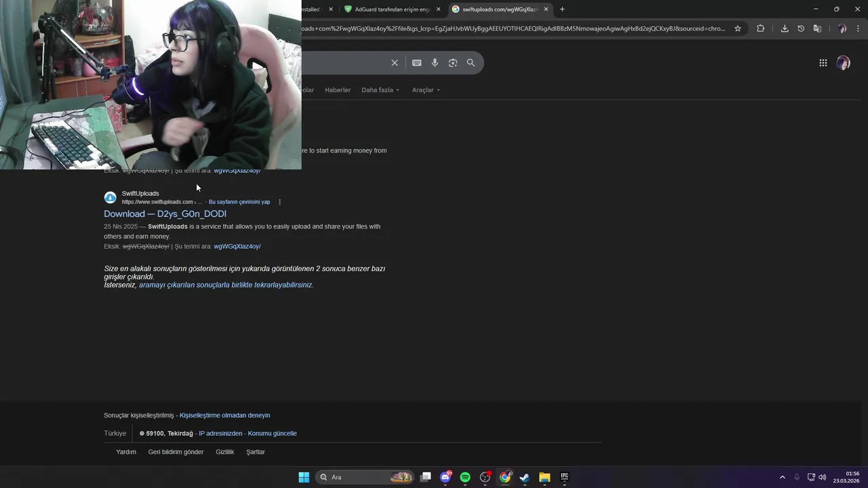Open the Google apps grid

(x=823, y=63)
